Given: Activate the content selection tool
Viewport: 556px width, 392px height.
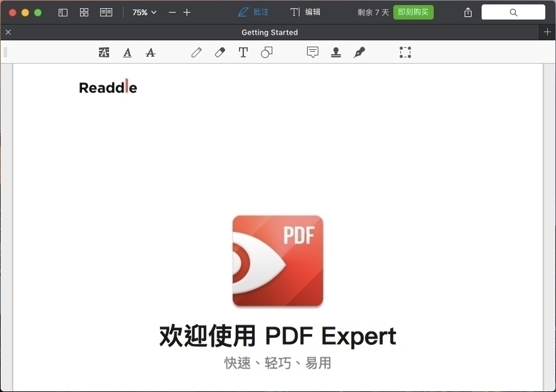Looking at the screenshot, I should click(405, 52).
